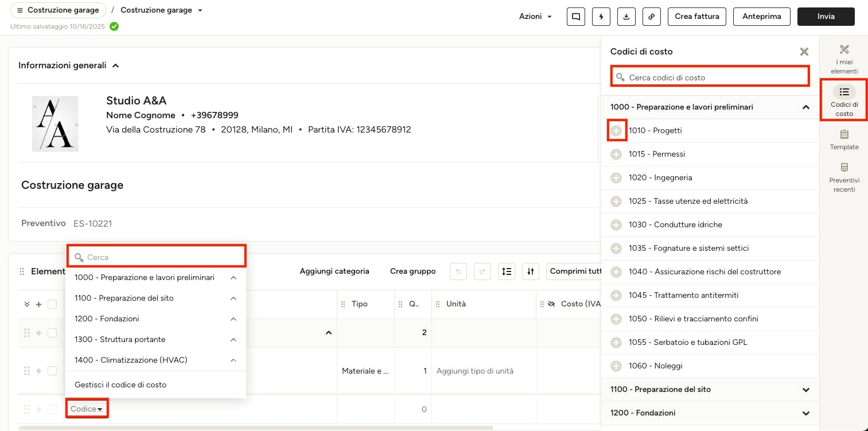Screen dimensions: 868x431
Task: Close the Codici di costo panel
Action: point(804,52)
